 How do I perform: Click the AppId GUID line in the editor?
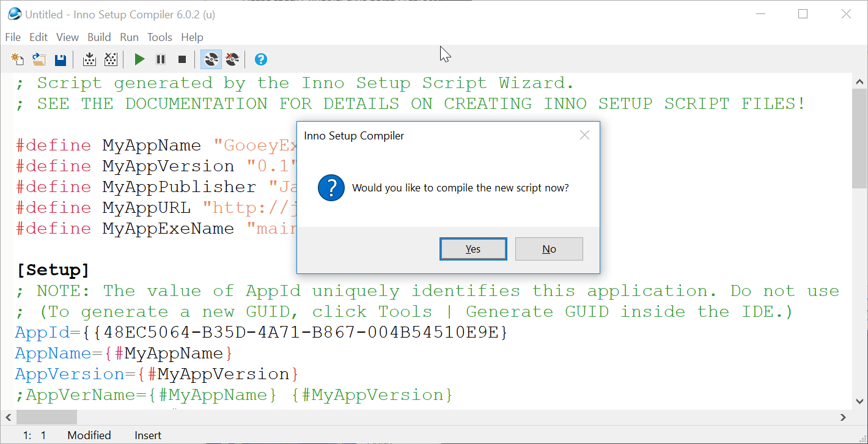261,333
